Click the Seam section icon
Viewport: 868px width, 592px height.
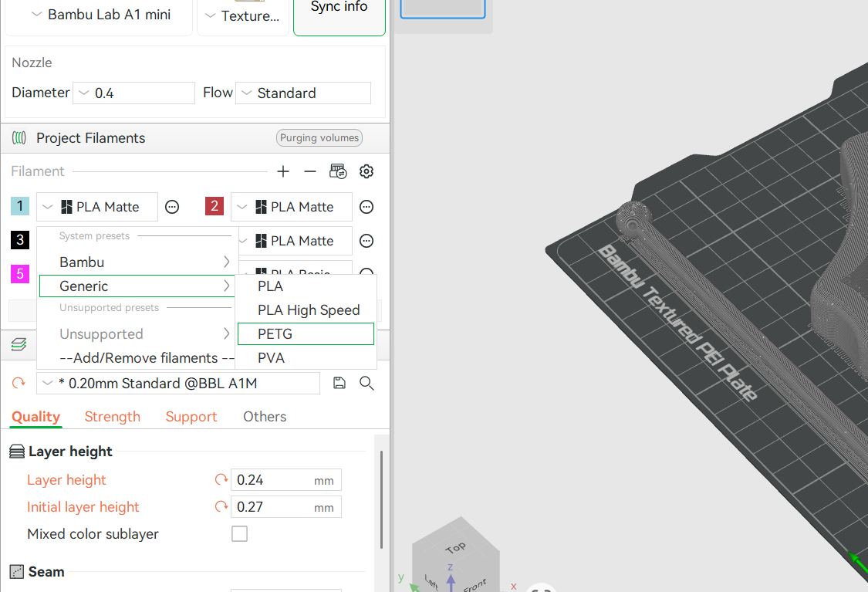click(x=17, y=571)
